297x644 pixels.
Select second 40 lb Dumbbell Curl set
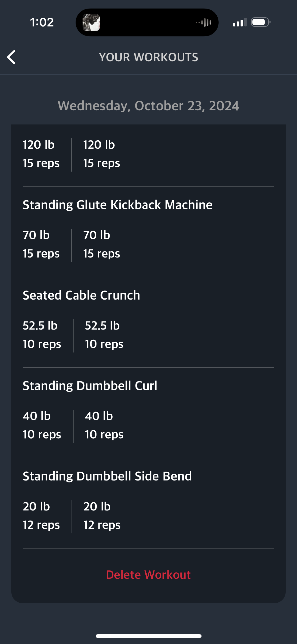pyautogui.click(x=104, y=425)
